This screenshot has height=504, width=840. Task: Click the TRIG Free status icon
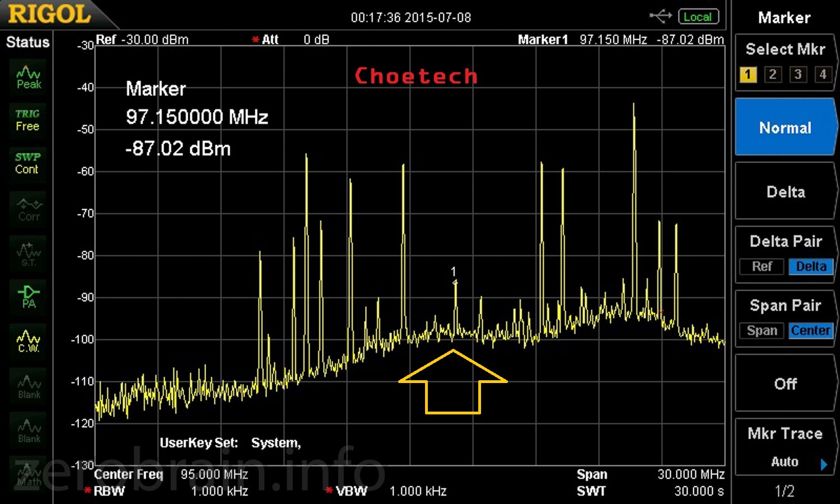27,120
